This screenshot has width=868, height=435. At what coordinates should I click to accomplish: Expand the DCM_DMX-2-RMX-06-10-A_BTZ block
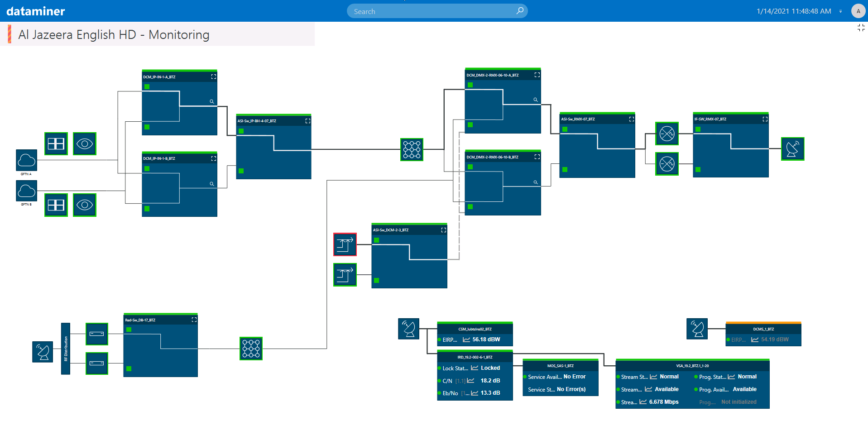[x=537, y=75]
